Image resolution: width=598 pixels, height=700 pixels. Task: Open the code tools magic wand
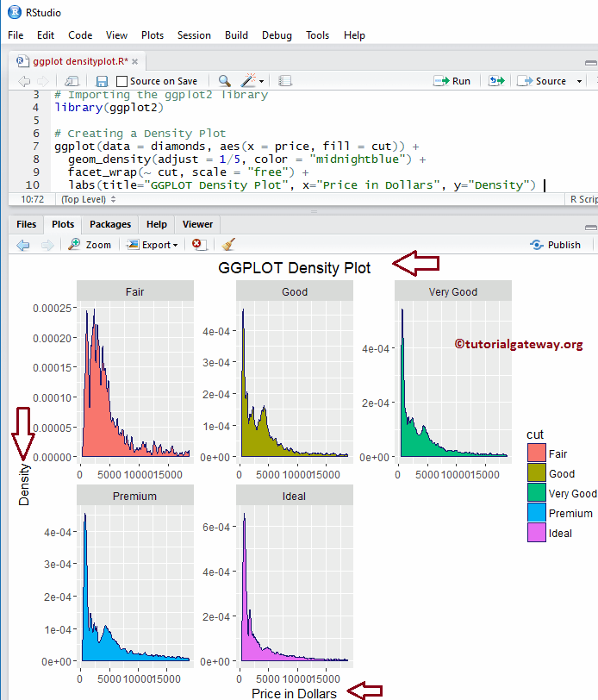coord(247,80)
